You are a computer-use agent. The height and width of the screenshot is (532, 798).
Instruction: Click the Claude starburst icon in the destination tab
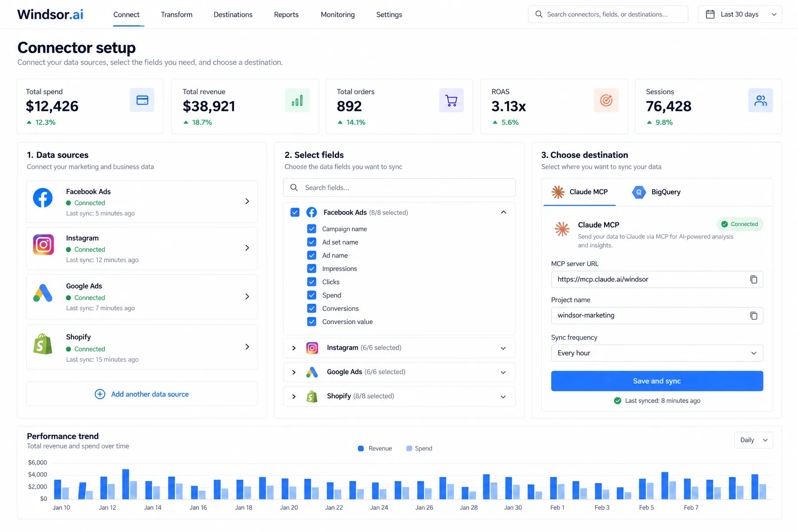[x=558, y=192]
